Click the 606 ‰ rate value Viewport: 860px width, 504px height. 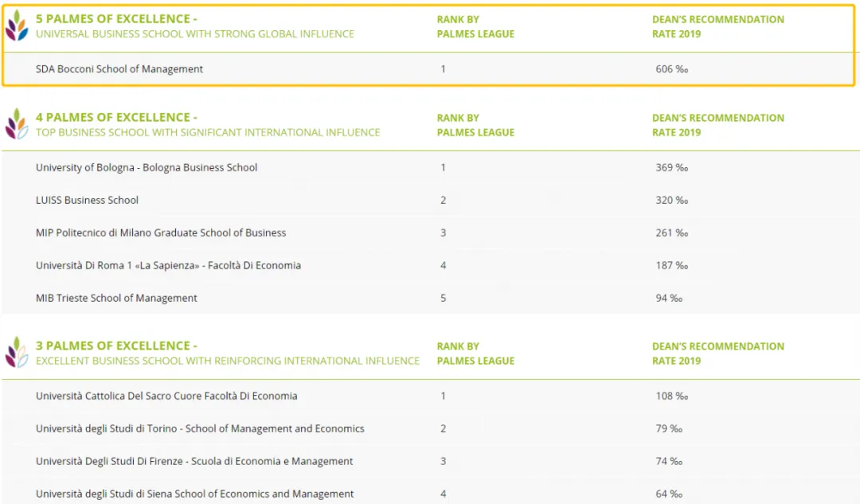pos(672,69)
